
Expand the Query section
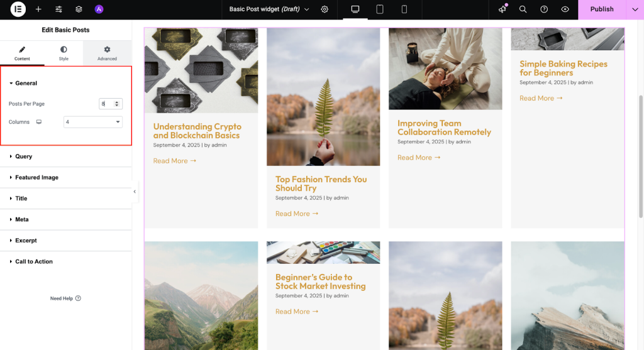click(x=24, y=156)
